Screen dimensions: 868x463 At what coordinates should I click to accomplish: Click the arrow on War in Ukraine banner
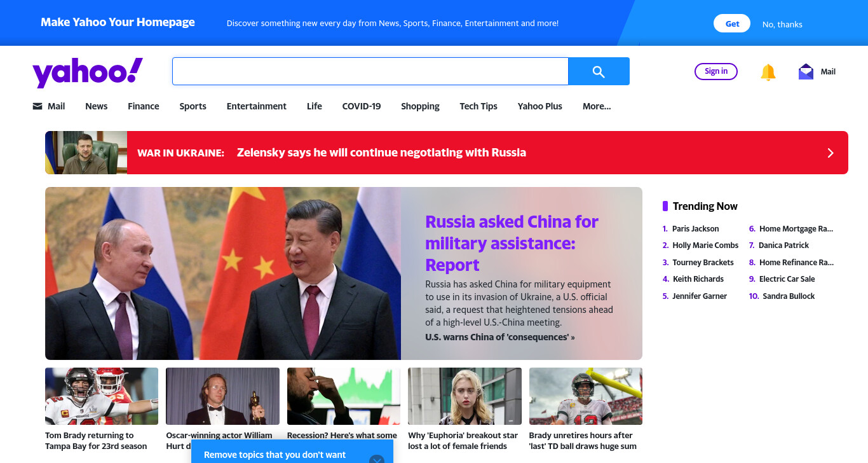(830, 153)
